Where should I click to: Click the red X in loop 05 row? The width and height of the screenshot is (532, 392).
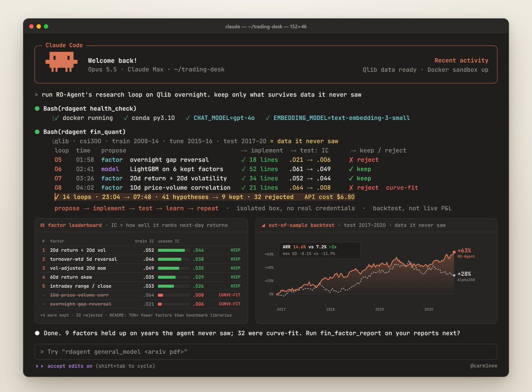tap(351, 160)
